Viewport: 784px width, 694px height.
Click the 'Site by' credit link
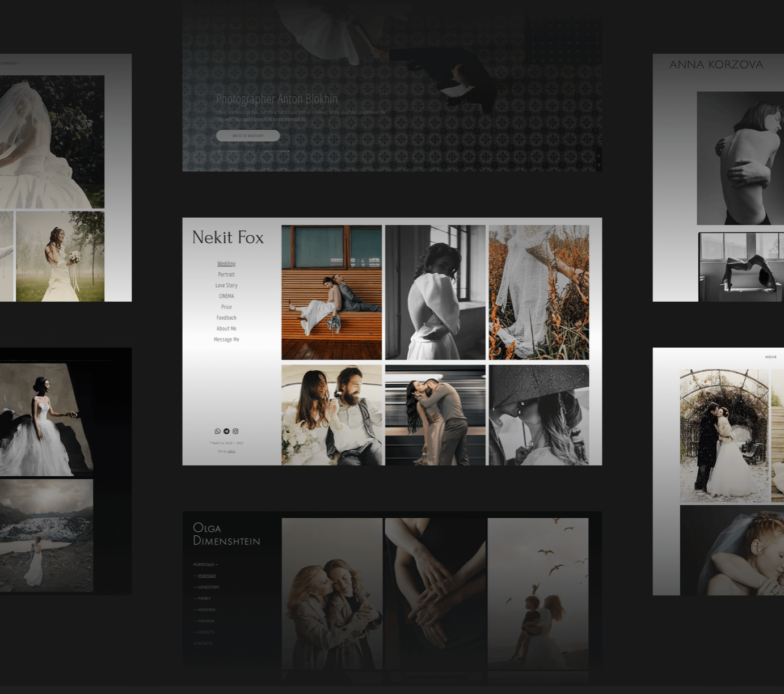[231, 451]
